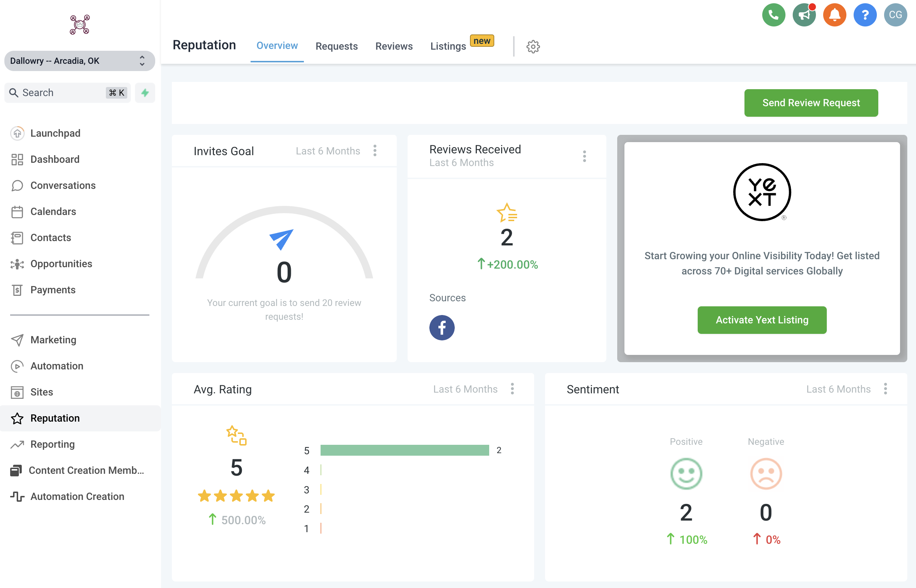Click the Activate Yext Listing button

pos(762,320)
